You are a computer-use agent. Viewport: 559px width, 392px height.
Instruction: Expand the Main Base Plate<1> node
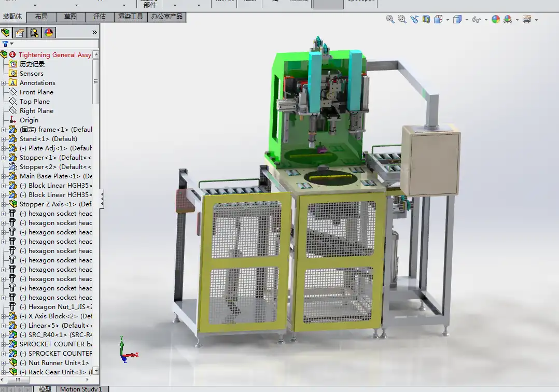click(3, 176)
